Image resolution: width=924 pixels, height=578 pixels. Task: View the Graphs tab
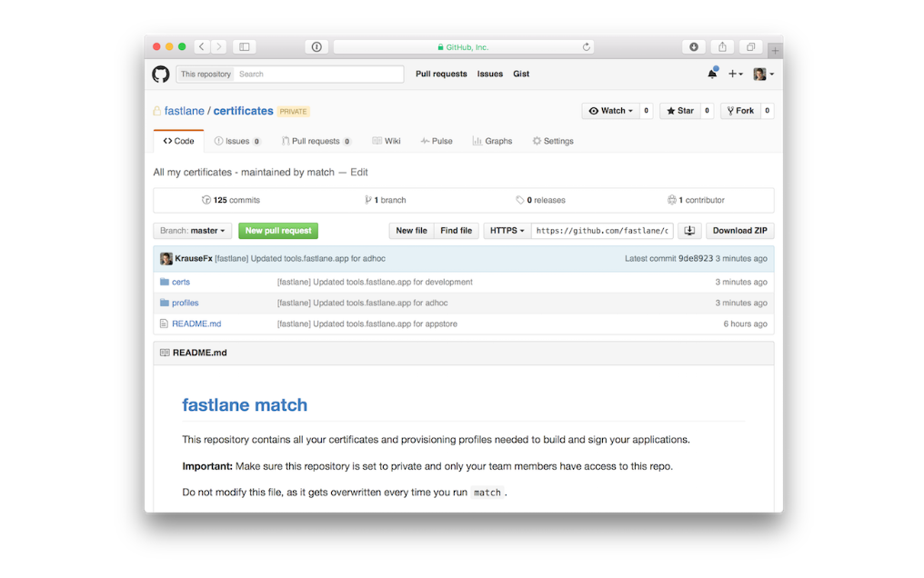click(493, 141)
